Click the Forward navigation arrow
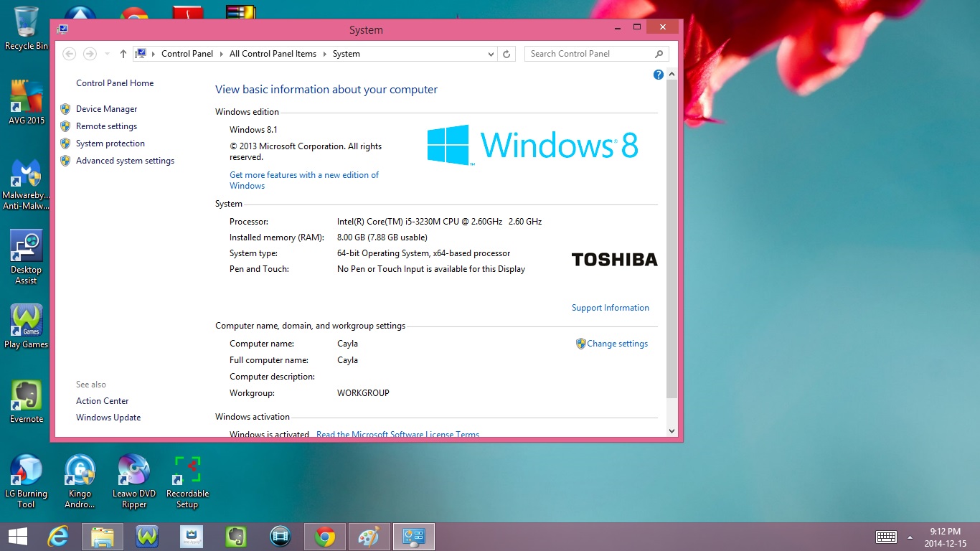 (90, 54)
